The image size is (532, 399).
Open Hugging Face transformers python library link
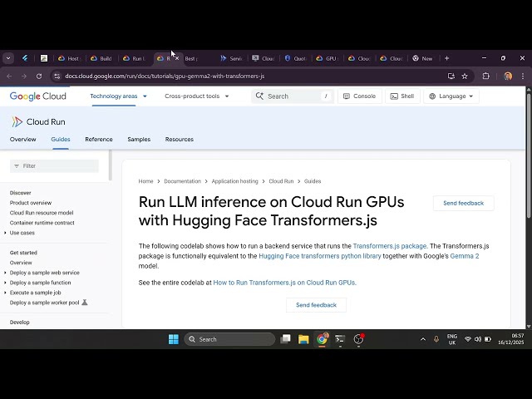point(319,256)
